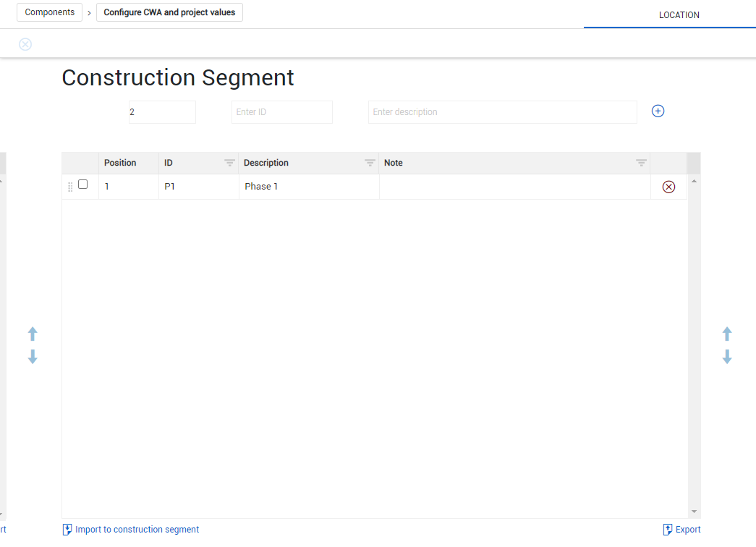The image size is (756, 547).
Task: Click Import to construction segment link
Action: (137, 530)
